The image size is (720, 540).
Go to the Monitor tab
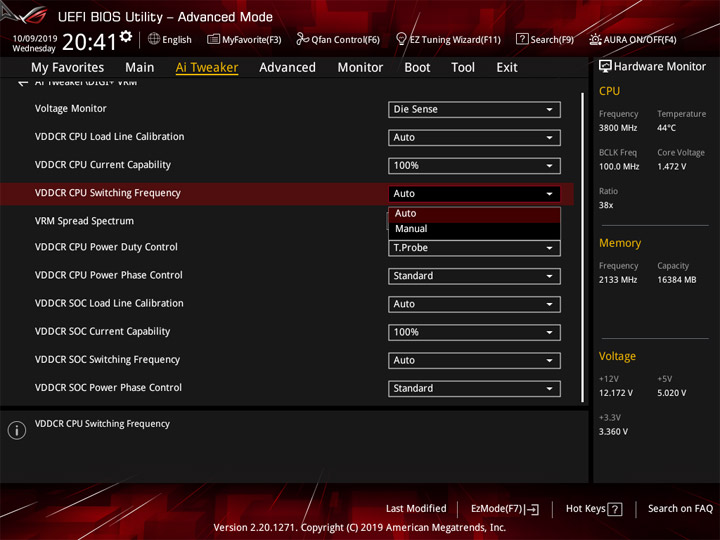point(360,68)
